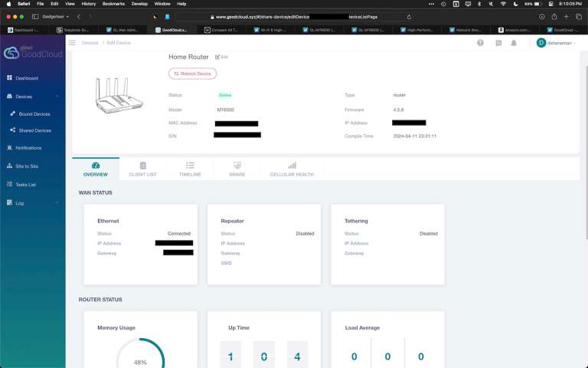Open the Share tab
588x368 pixels.
pos(237,169)
